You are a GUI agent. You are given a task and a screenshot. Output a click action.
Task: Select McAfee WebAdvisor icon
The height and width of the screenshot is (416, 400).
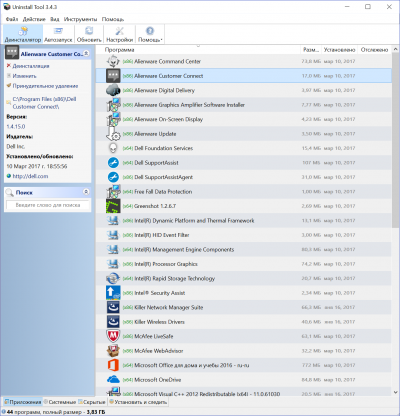pos(113,351)
